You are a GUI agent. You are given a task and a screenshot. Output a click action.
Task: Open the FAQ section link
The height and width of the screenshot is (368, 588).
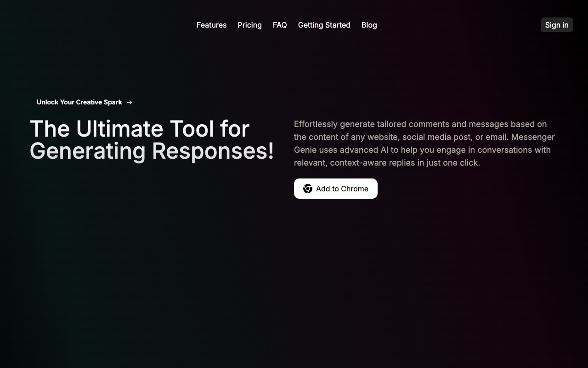(280, 25)
